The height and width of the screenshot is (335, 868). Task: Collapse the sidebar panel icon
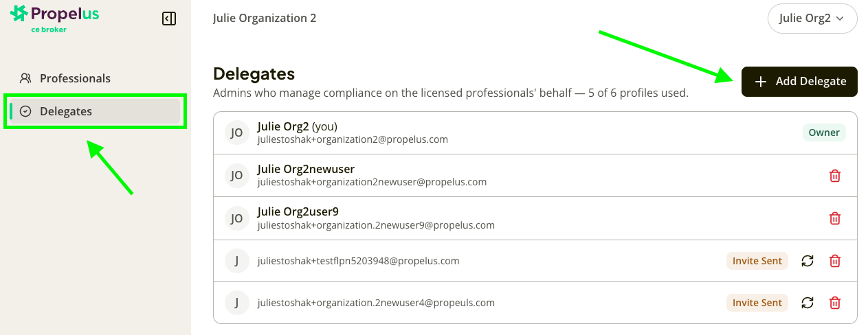169,19
